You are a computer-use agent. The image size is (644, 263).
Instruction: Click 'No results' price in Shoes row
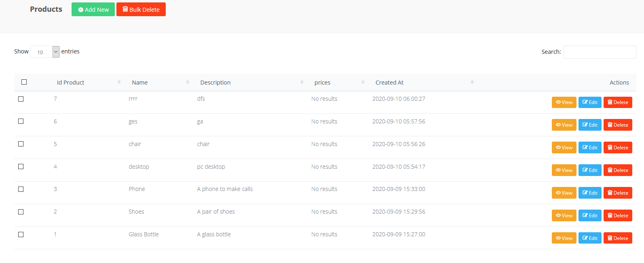[324, 212]
